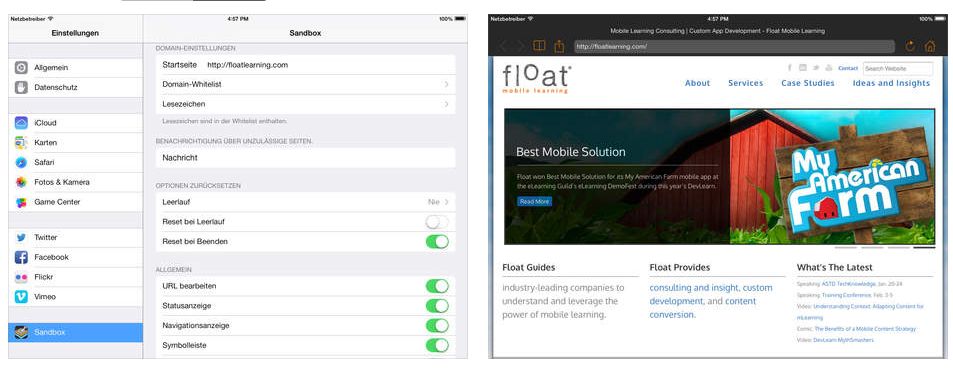Select Vimeo in the settings sidebar
The height and width of the screenshot is (368, 953).
pos(75,297)
